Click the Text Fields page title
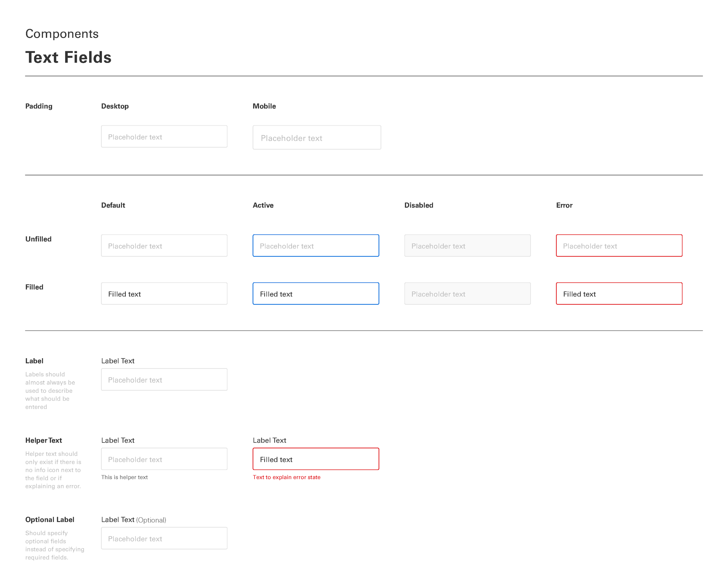 click(68, 57)
